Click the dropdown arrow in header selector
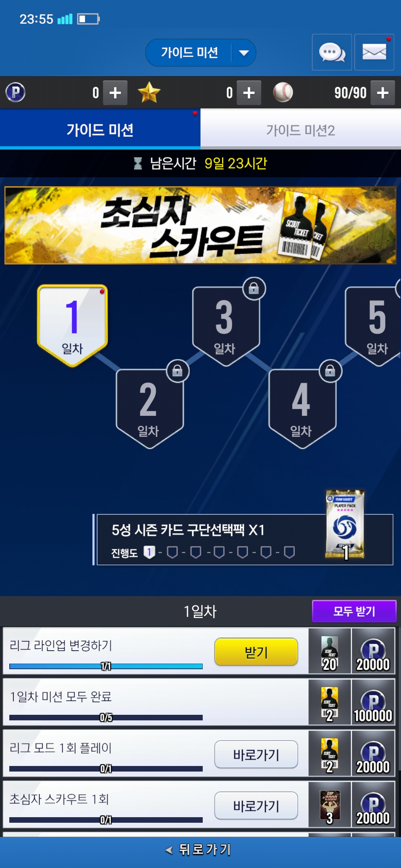401x868 pixels. (244, 53)
